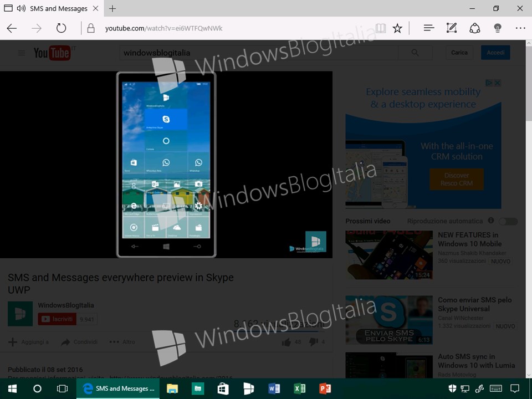Click the video player showing the phone
532x399 pixels.
pos(166,165)
